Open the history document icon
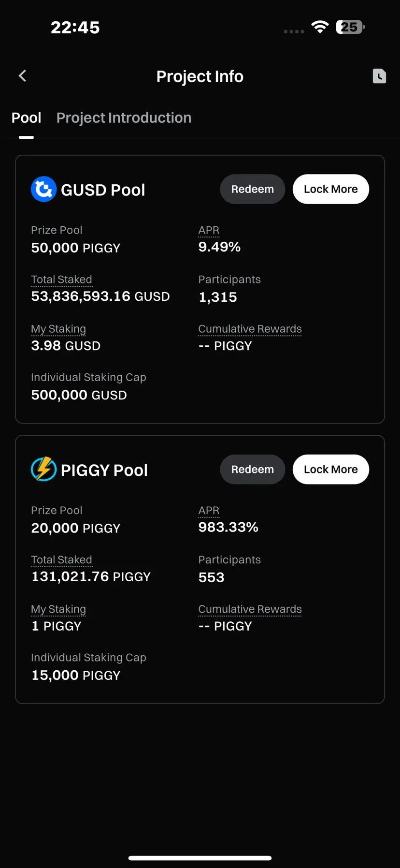 [379, 76]
